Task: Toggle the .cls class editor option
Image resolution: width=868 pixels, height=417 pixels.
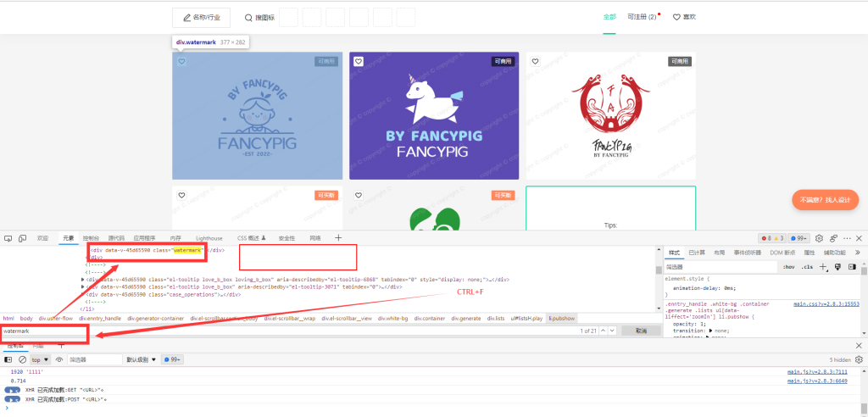Action: tap(807, 267)
